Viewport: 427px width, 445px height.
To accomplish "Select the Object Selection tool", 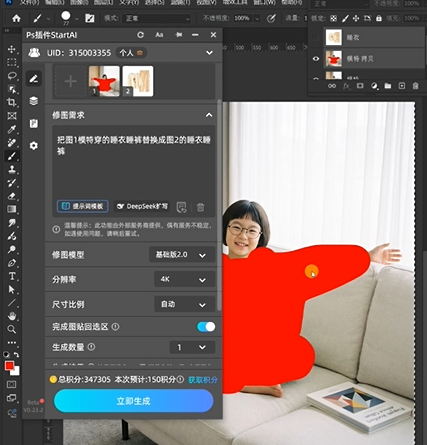I will [12, 89].
